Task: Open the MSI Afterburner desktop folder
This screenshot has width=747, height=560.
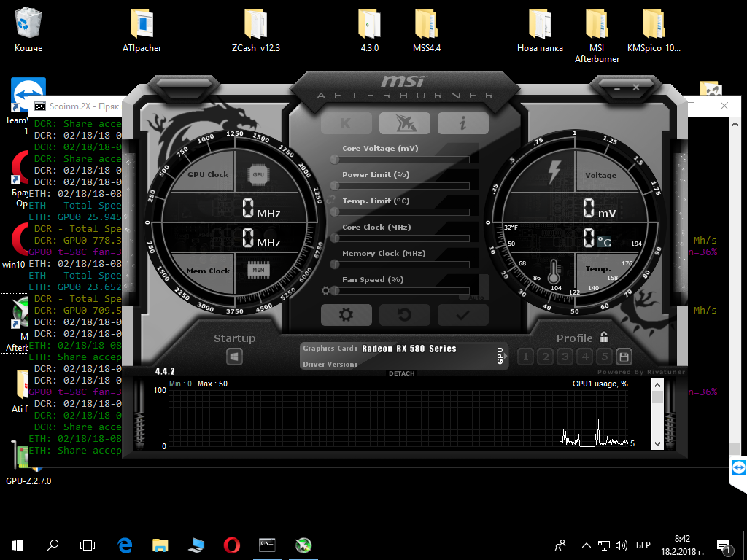Action: (x=597, y=35)
